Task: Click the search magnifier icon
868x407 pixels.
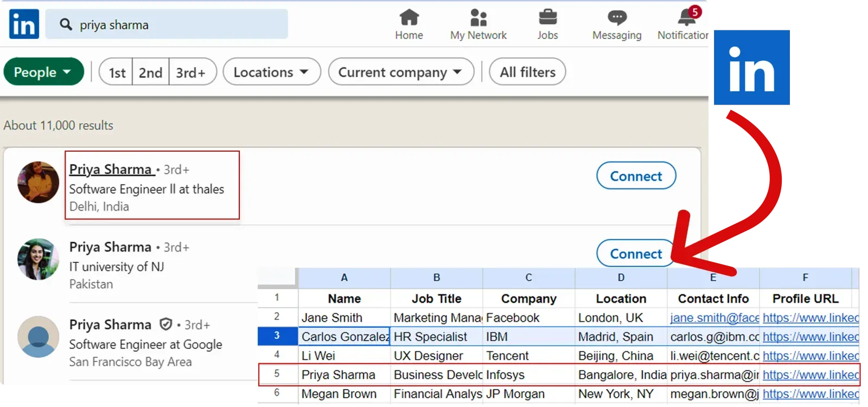Action: click(x=66, y=24)
